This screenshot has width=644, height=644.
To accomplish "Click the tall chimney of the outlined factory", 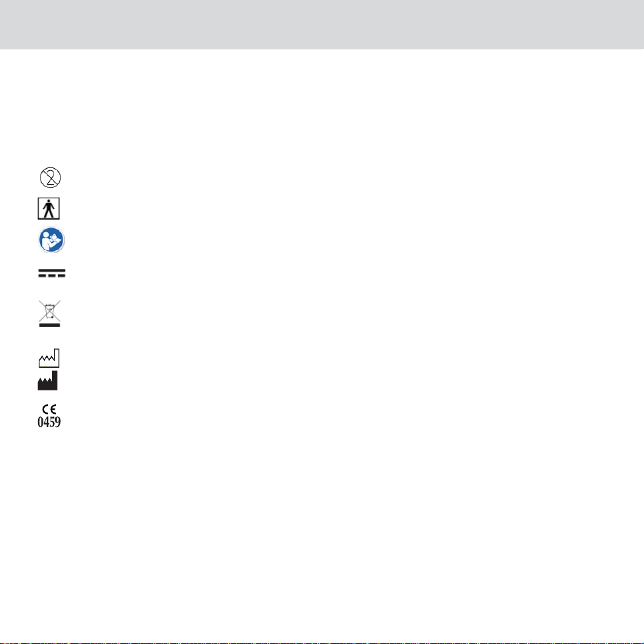I will [57, 358].
